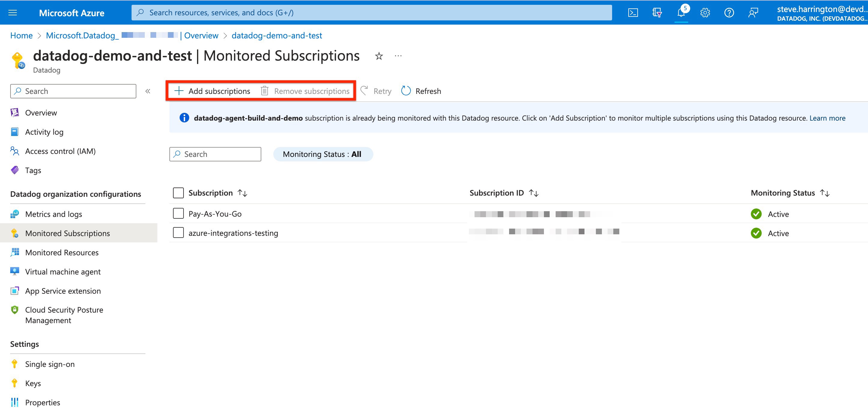The image size is (868, 411).
Task: Open the Learn more link
Action: point(827,118)
